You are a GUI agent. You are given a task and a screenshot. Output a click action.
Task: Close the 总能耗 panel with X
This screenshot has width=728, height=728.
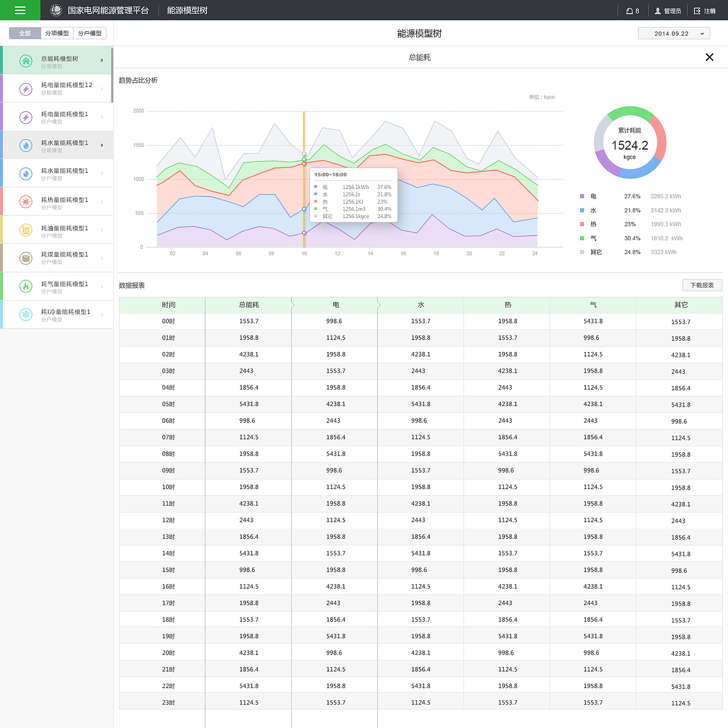point(709,57)
